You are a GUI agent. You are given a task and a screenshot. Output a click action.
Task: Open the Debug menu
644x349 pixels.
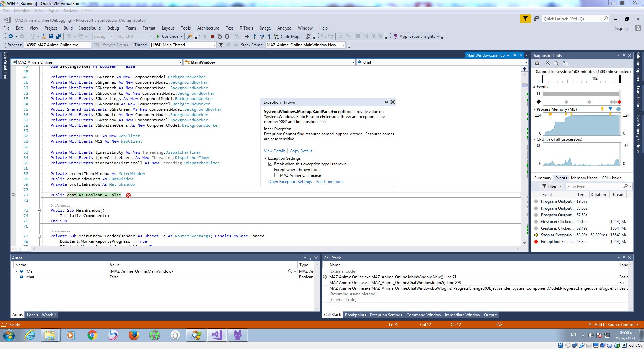113,28
